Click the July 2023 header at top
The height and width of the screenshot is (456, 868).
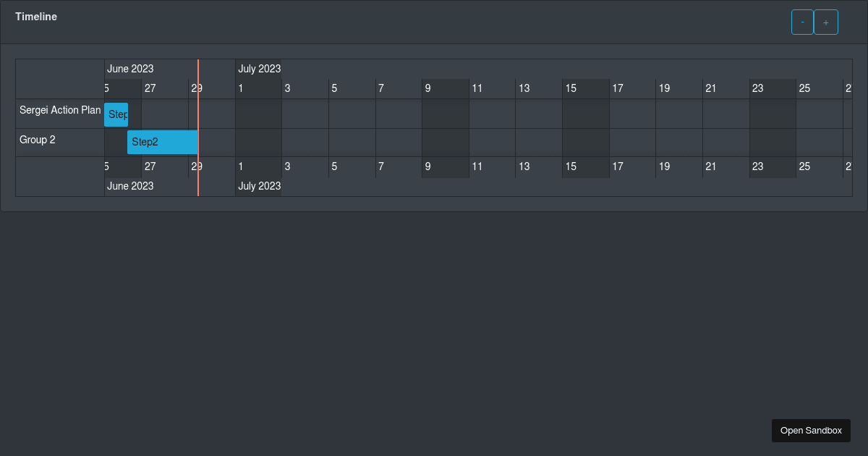259,69
